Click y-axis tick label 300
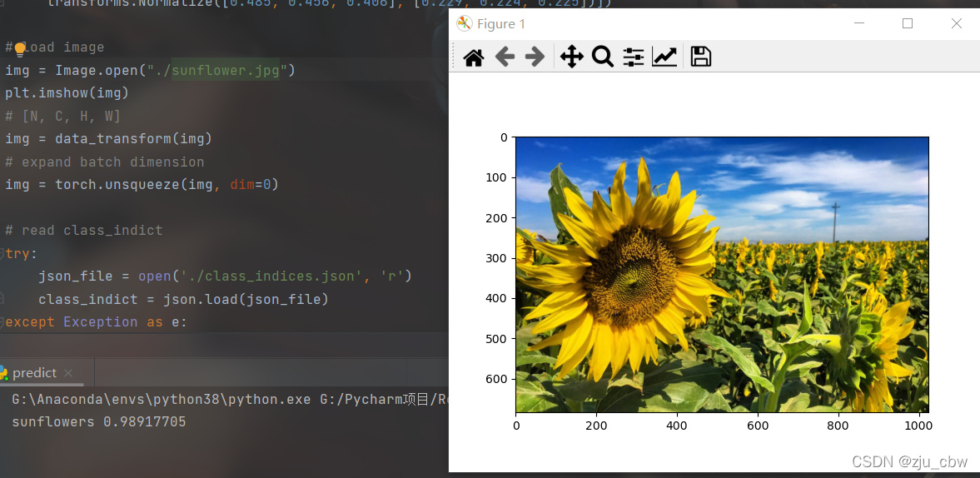Viewport: 980px width, 478px height. pyautogui.click(x=497, y=258)
